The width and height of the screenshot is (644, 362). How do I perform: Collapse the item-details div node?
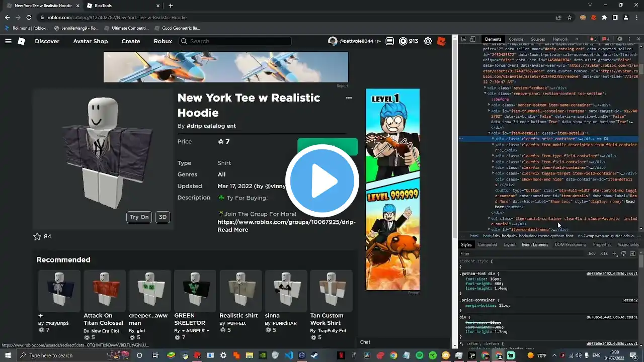[x=489, y=133]
